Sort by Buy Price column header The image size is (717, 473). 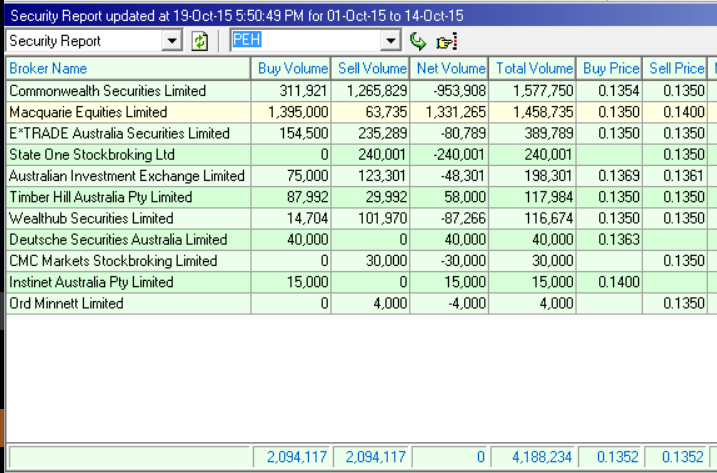tap(610, 68)
